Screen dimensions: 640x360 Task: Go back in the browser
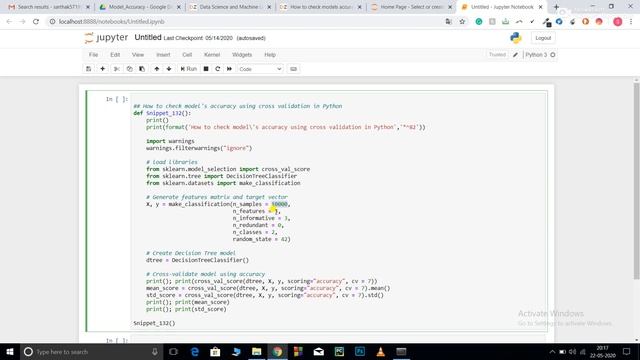point(9,22)
